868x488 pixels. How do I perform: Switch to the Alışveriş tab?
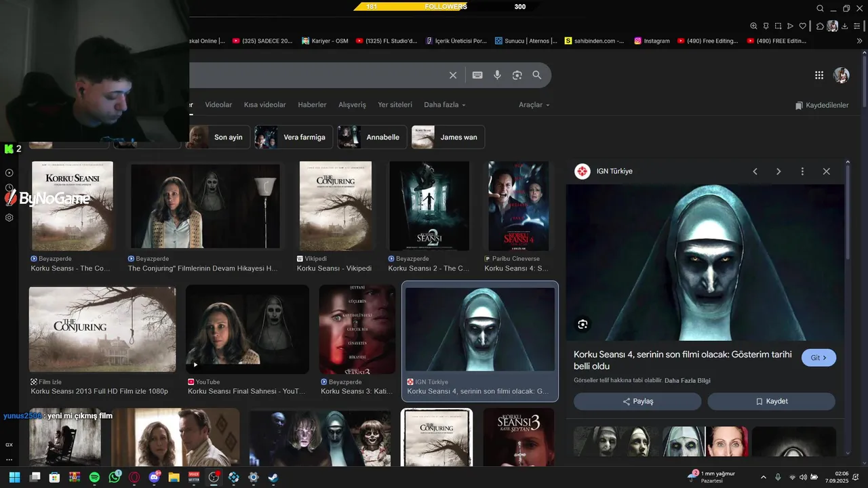(352, 105)
